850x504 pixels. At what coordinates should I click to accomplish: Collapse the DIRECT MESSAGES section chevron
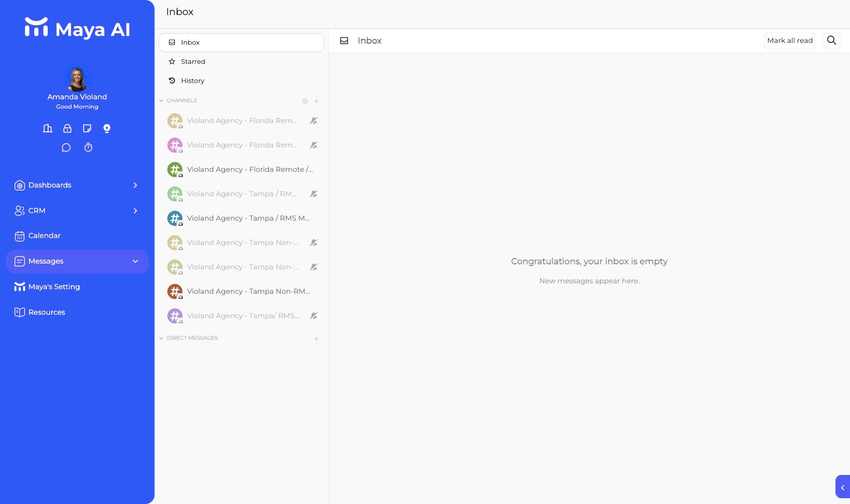click(x=162, y=339)
